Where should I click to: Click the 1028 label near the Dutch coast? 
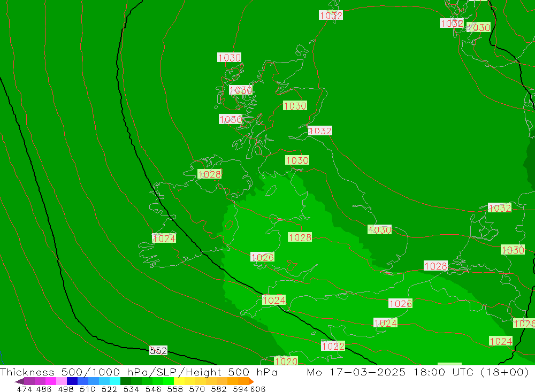click(x=435, y=266)
